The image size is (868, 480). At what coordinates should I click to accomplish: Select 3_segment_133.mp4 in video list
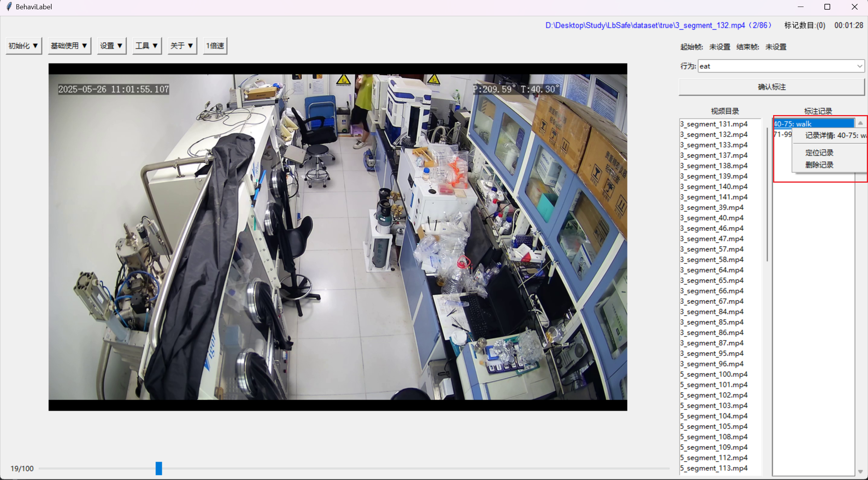pos(714,145)
